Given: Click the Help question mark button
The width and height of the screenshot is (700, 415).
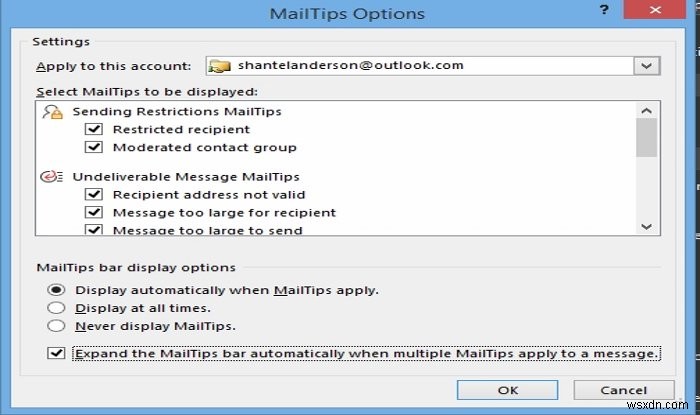Looking at the screenshot, I should [602, 11].
